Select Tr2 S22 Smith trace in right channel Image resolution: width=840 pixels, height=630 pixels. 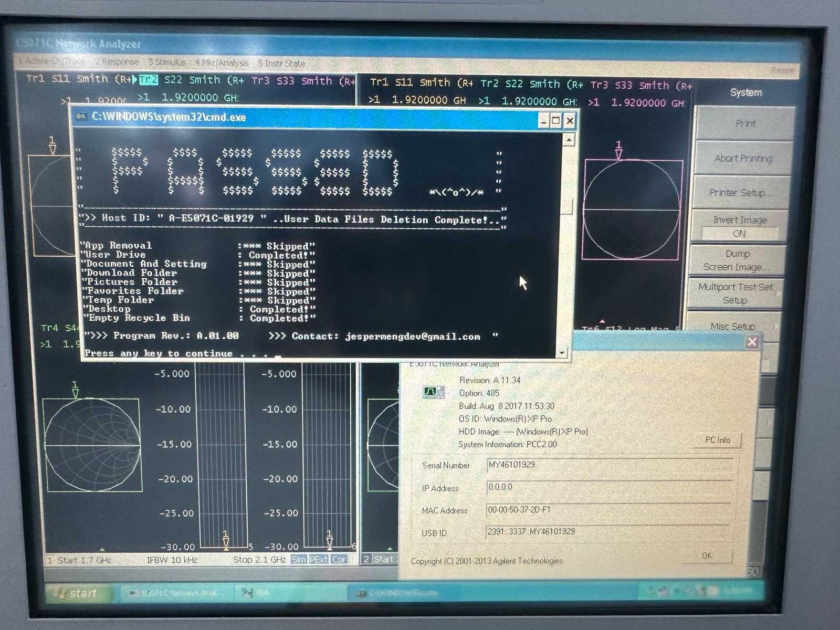532,84
